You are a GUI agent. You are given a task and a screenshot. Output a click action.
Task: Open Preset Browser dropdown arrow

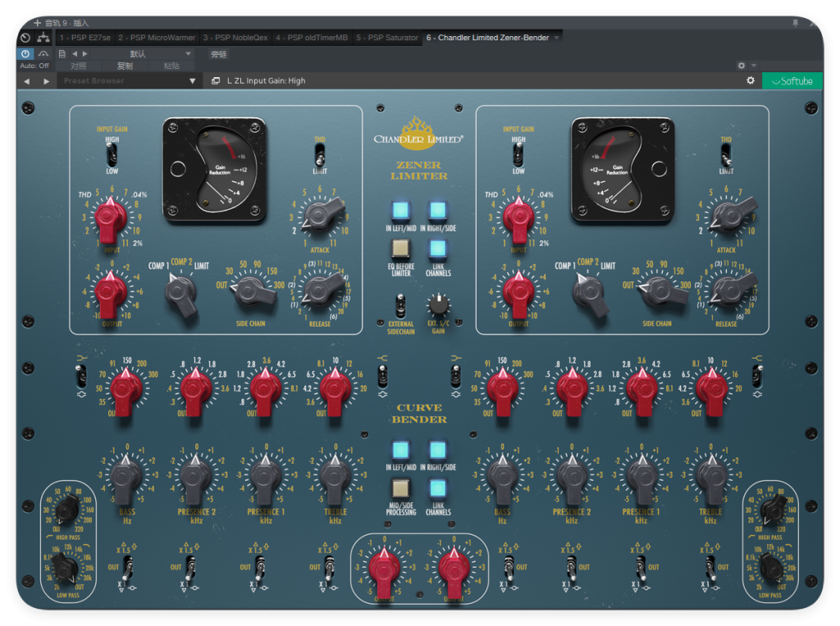192,81
